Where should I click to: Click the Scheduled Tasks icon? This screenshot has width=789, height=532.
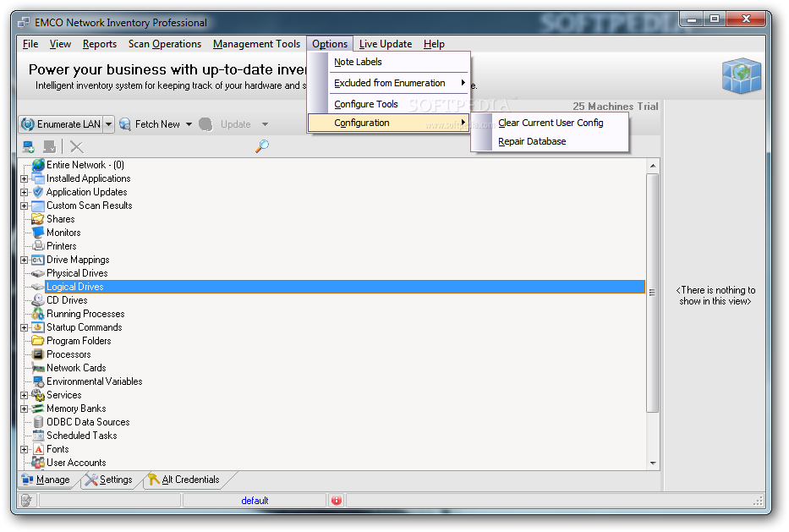[38, 436]
